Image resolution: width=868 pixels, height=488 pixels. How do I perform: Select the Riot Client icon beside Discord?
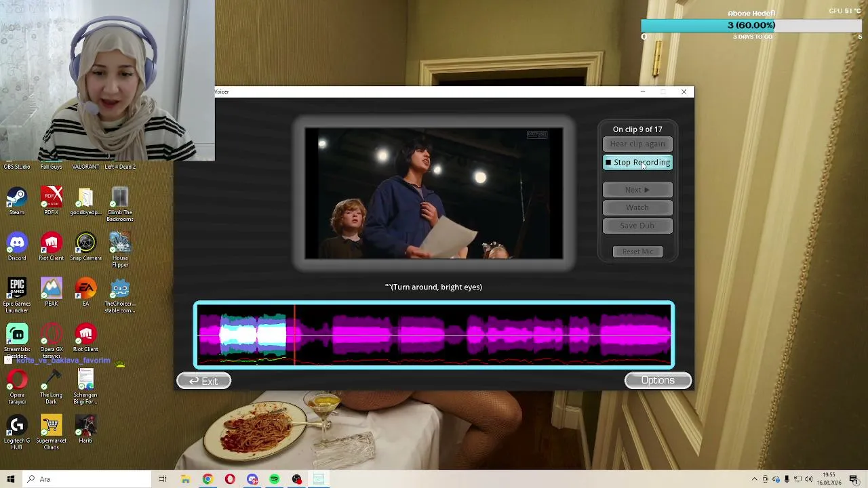pos(52,247)
